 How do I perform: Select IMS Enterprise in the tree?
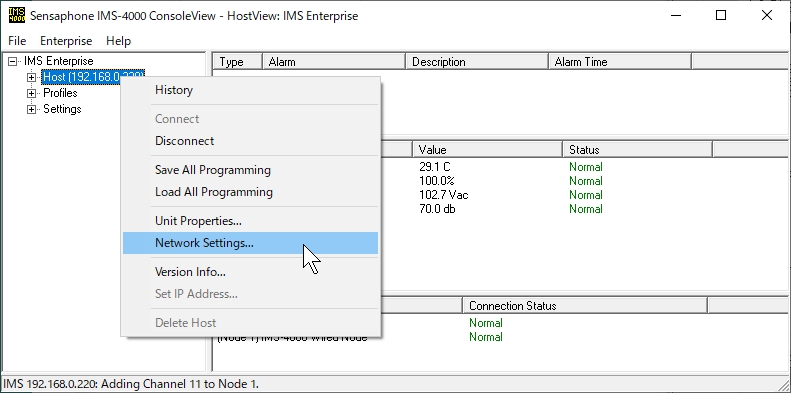point(59,61)
